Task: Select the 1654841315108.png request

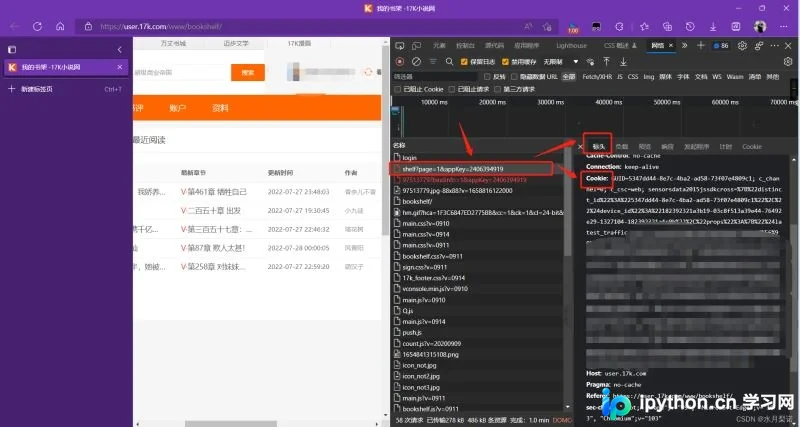Action: pos(479,355)
